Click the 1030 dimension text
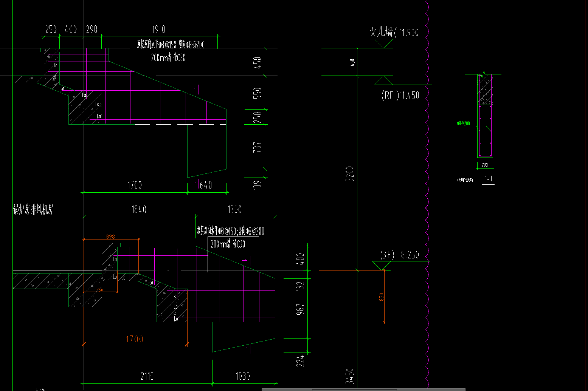 click(243, 376)
